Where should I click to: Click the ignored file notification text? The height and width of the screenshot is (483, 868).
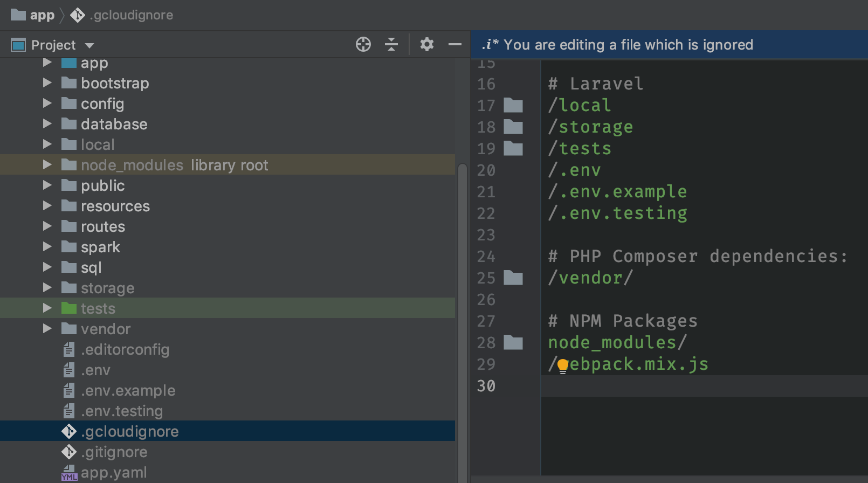point(628,45)
